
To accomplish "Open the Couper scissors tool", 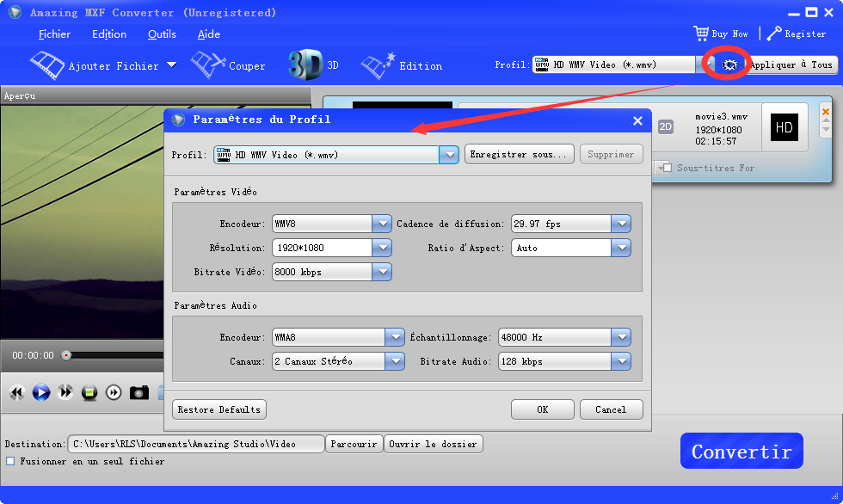I will pos(208,65).
